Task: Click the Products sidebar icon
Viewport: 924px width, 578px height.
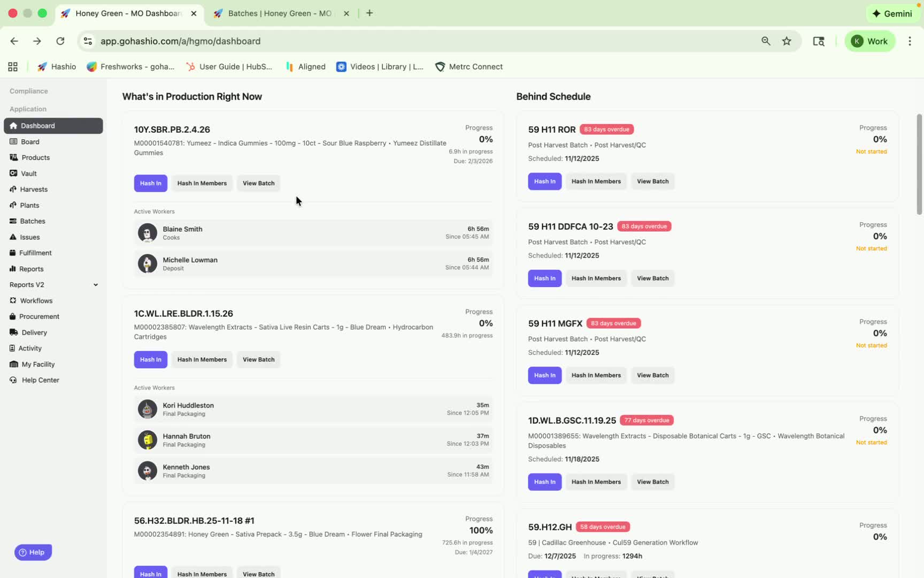Action: (x=13, y=157)
